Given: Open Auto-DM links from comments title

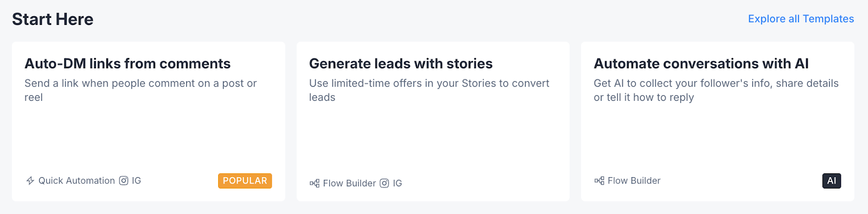Looking at the screenshot, I should pyautogui.click(x=127, y=63).
